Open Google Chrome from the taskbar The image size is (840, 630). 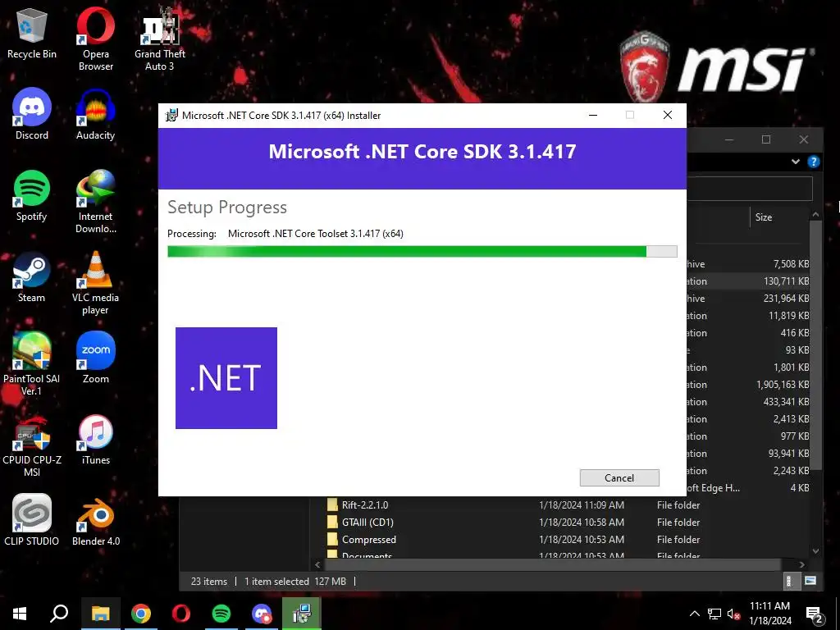141,614
